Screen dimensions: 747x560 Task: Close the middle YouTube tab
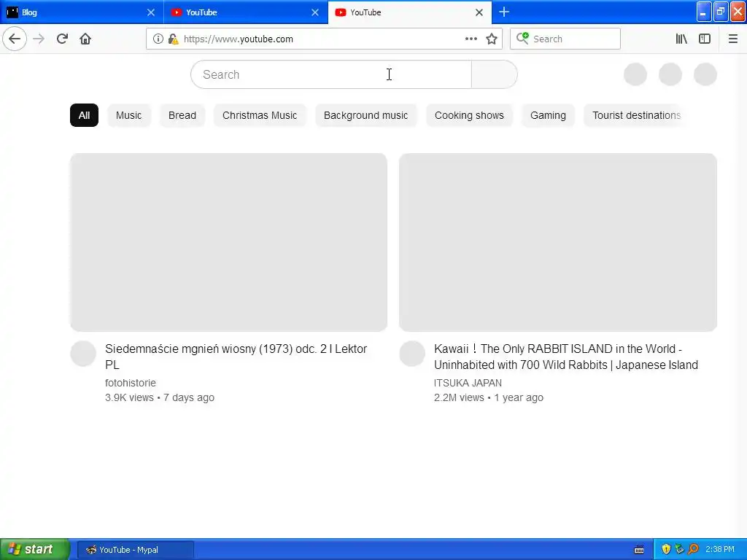pos(315,12)
